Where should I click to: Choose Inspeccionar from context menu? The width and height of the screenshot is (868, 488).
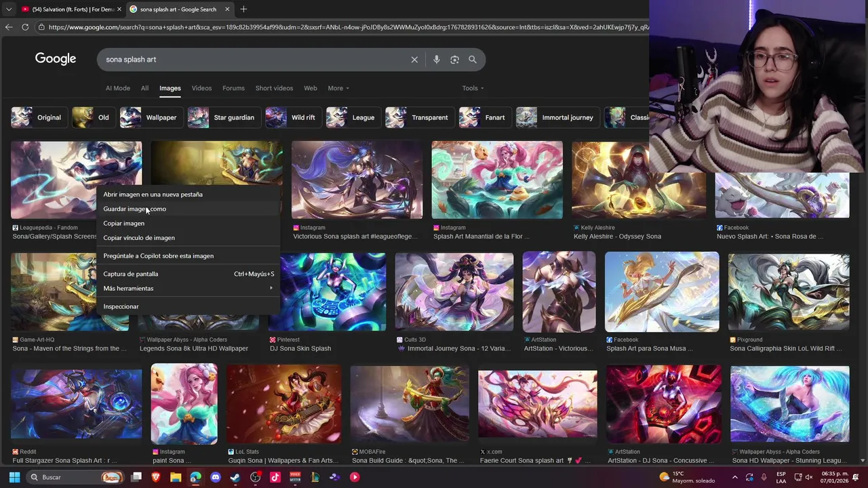click(x=188, y=306)
